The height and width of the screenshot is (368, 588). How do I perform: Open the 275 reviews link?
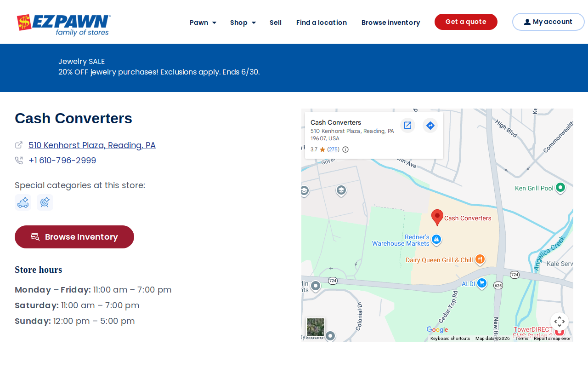coord(333,149)
